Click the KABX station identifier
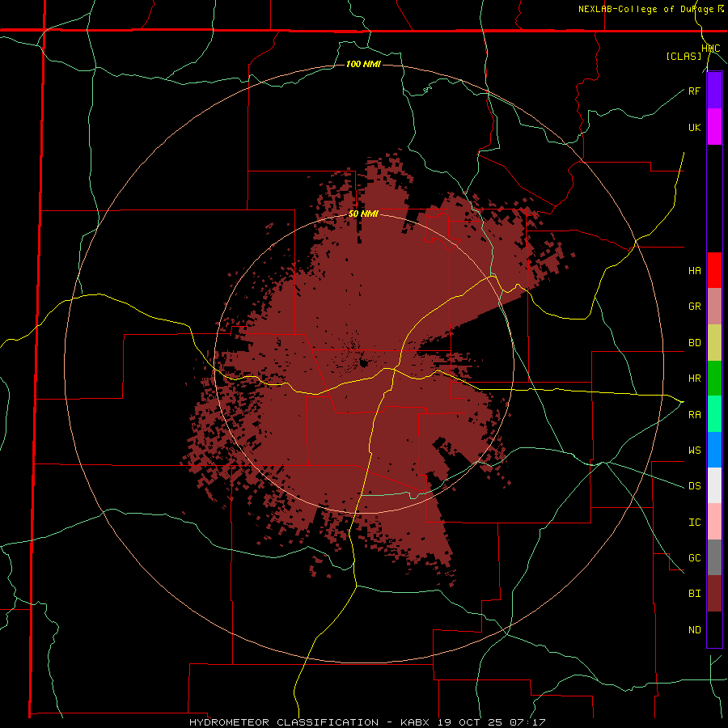This screenshot has height=728, width=728. [x=415, y=722]
